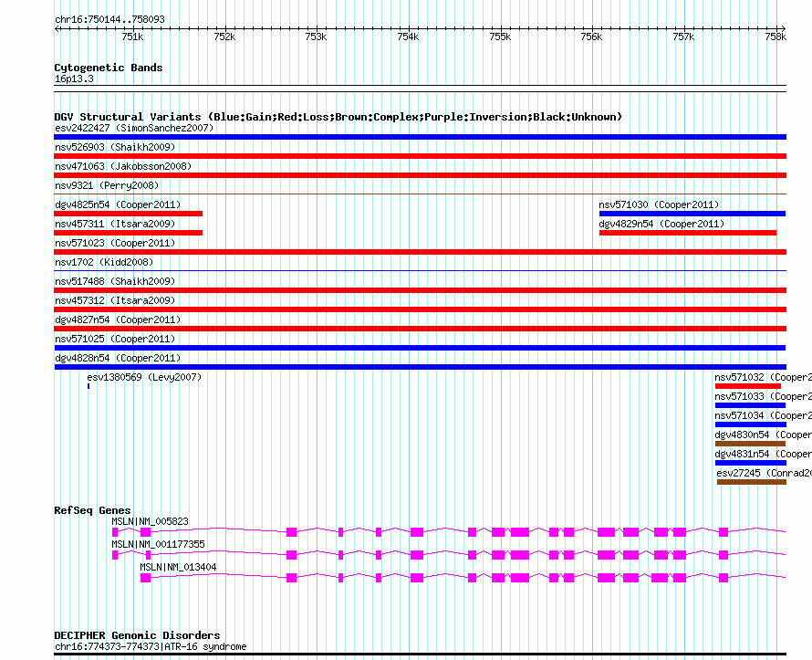
Task: Click the 751k ruler tick label
Action: (132, 37)
